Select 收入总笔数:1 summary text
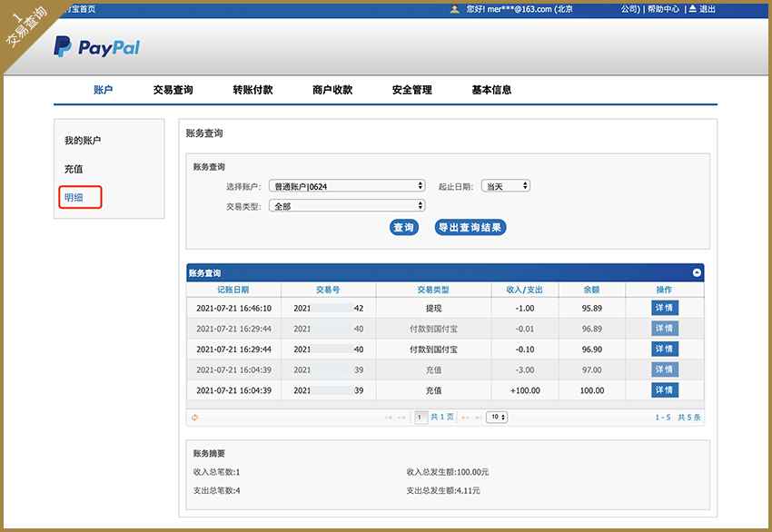 coord(217,472)
